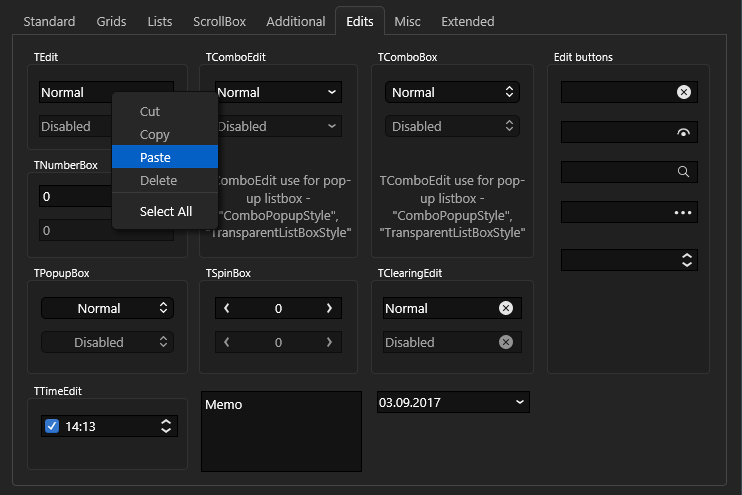Open the 03.09.2017 date picker dropdown

(520, 402)
